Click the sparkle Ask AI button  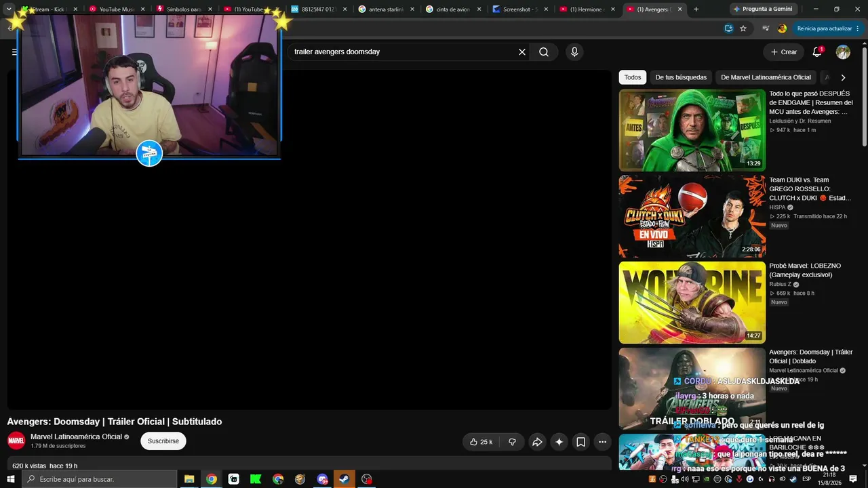point(559,442)
